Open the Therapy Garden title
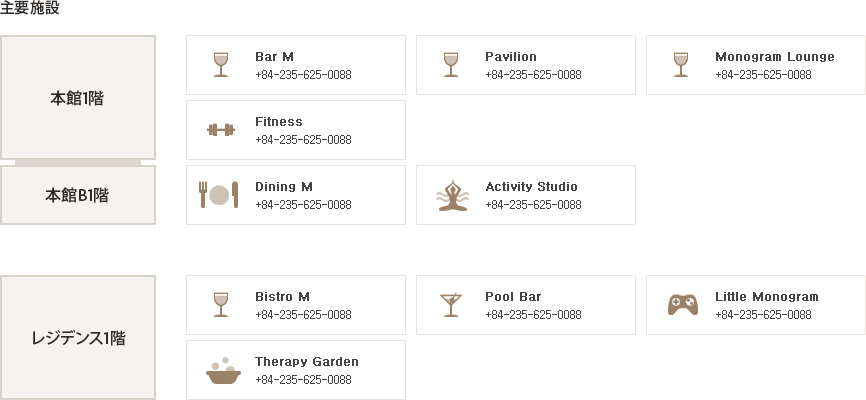Viewport: 866px width, 400px height. pyautogui.click(x=307, y=362)
